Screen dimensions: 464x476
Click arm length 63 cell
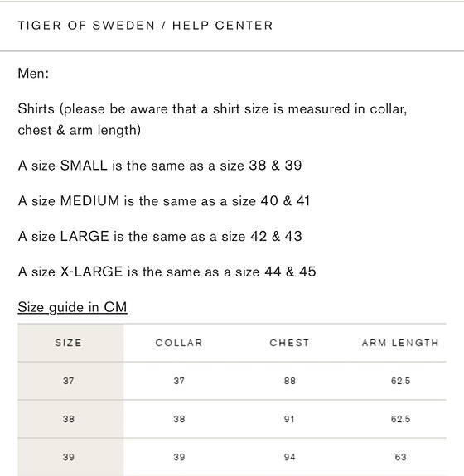[x=400, y=457]
